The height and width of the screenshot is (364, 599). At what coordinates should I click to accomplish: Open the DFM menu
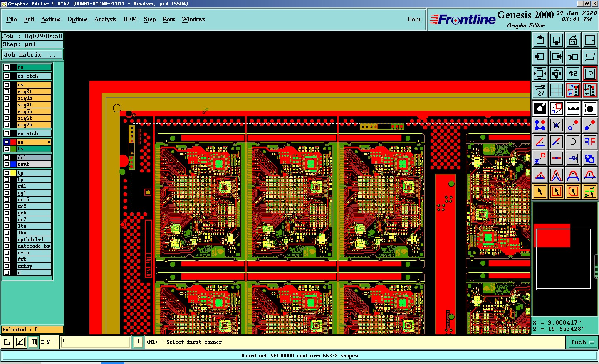(x=130, y=19)
